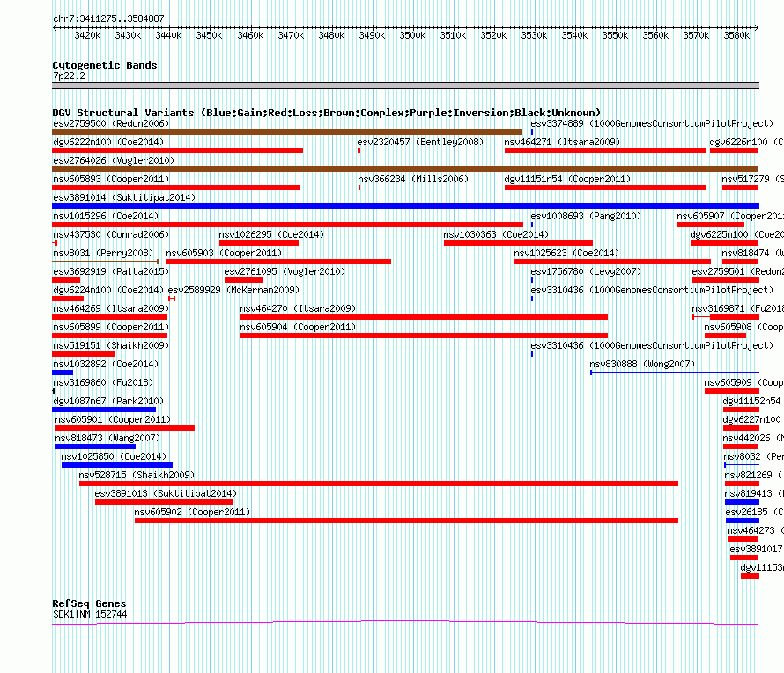
Task: Click the 3500k ruler tick mark
Action: point(413,27)
